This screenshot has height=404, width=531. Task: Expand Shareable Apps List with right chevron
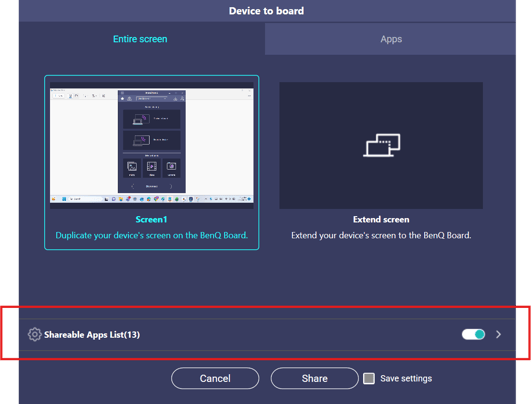[x=498, y=335]
